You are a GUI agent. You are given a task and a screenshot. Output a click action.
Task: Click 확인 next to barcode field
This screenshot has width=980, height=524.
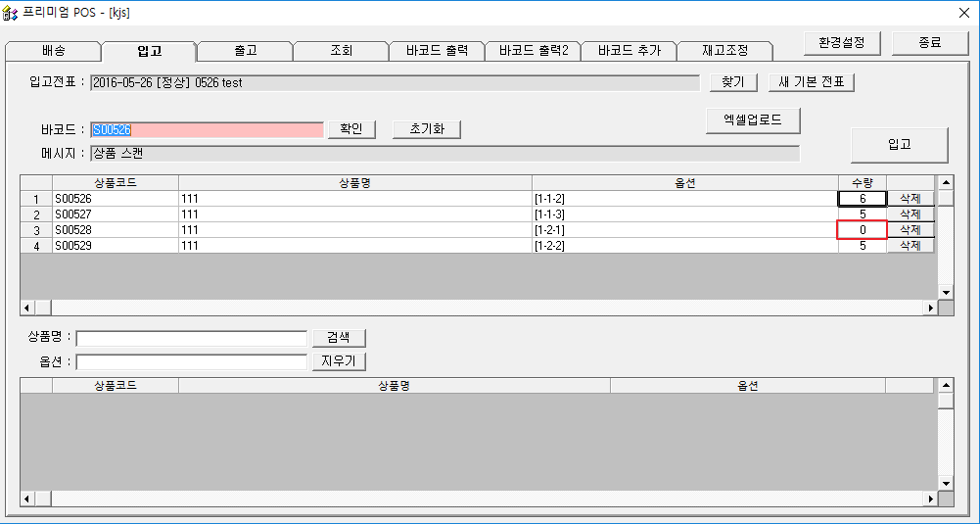click(351, 129)
